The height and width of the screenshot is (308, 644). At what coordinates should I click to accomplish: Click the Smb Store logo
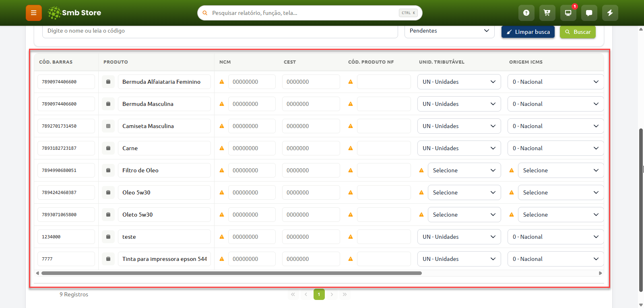74,13
